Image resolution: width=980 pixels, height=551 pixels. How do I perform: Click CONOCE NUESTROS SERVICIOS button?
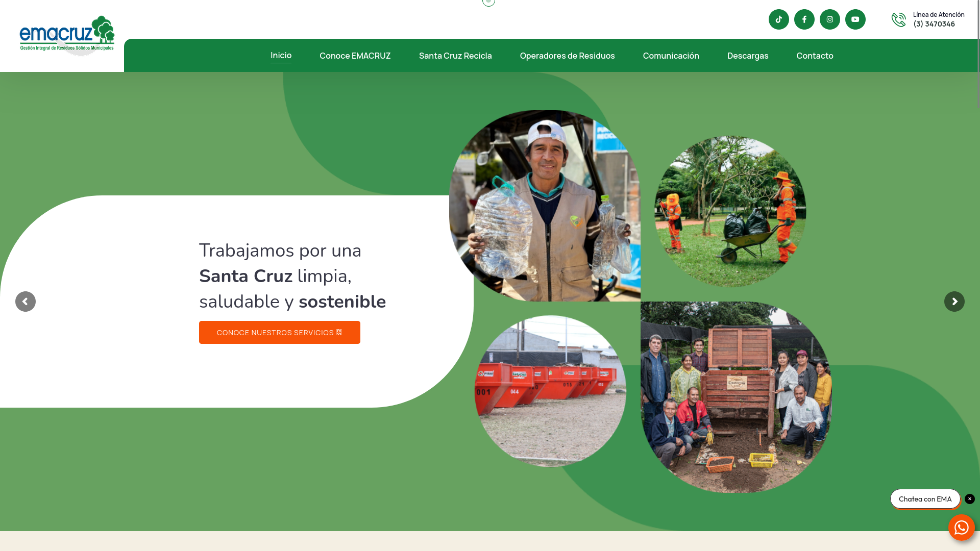279,332
